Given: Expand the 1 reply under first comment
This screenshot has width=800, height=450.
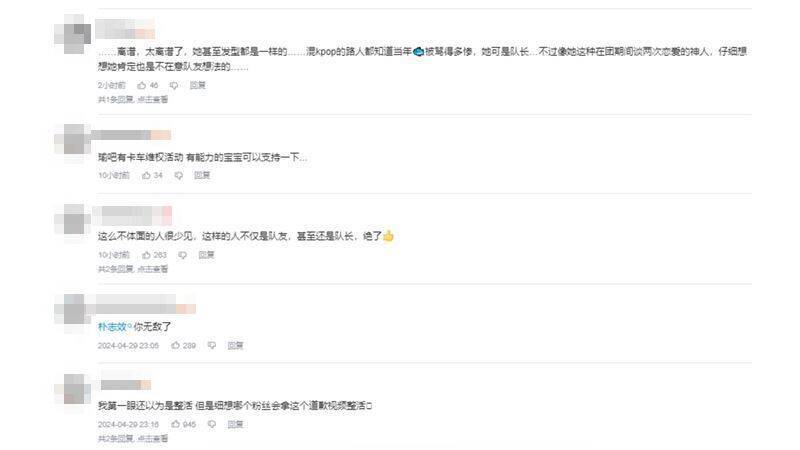Looking at the screenshot, I should 133,99.
